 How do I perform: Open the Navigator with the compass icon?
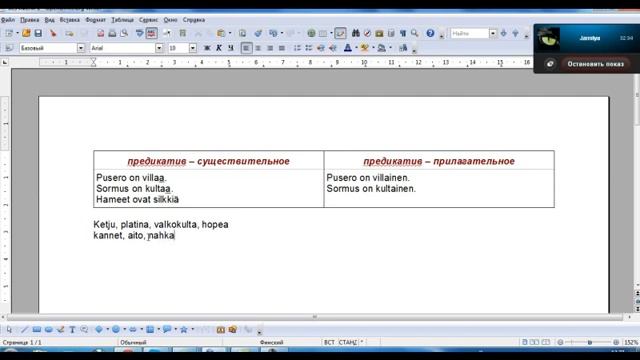(367, 33)
